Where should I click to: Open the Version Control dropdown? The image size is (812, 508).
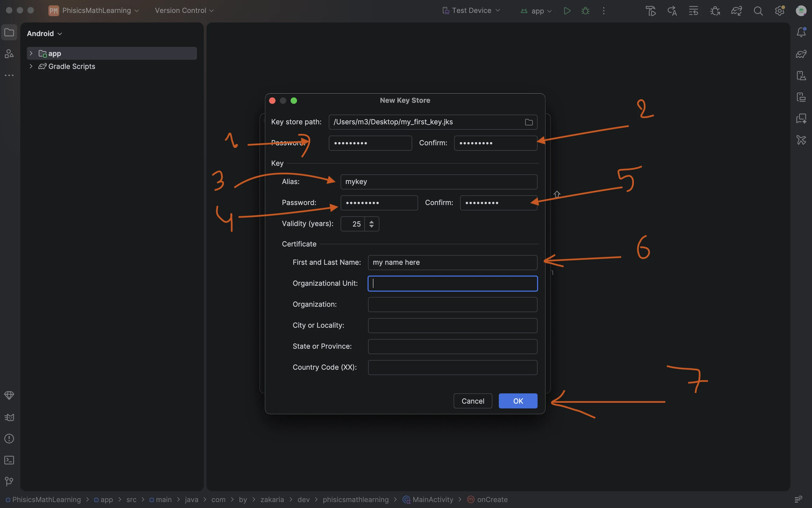(184, 11)
